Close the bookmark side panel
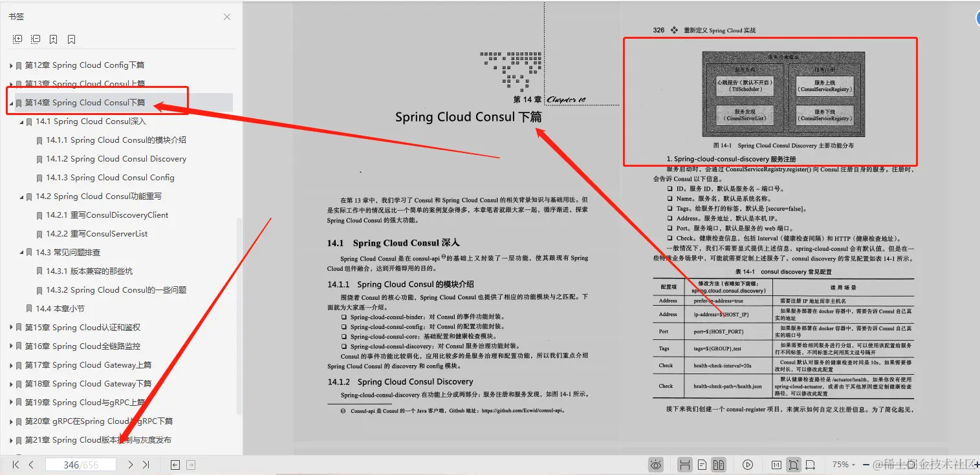The image size is (980, 475). 227,16
